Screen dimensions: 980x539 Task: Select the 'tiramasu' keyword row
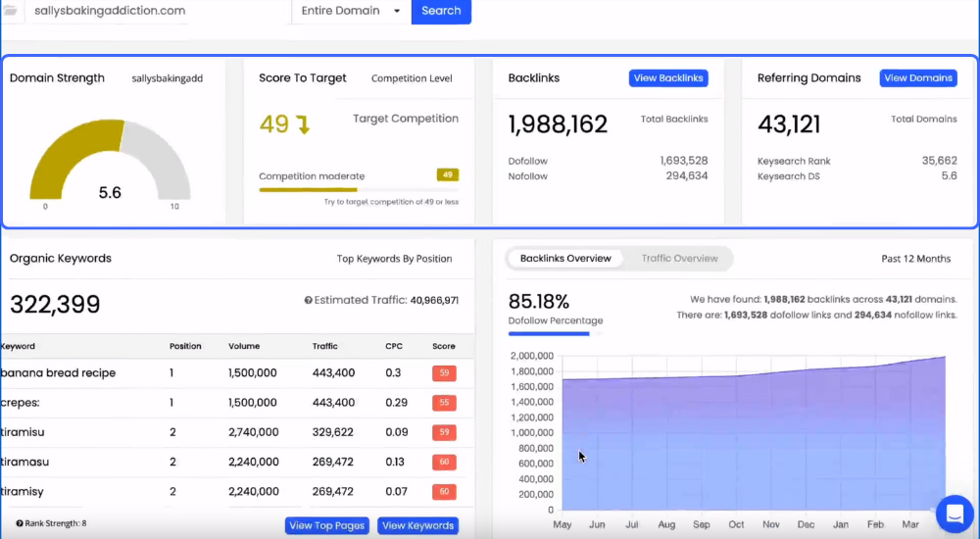pyautogui.click(x=237, y=463)
